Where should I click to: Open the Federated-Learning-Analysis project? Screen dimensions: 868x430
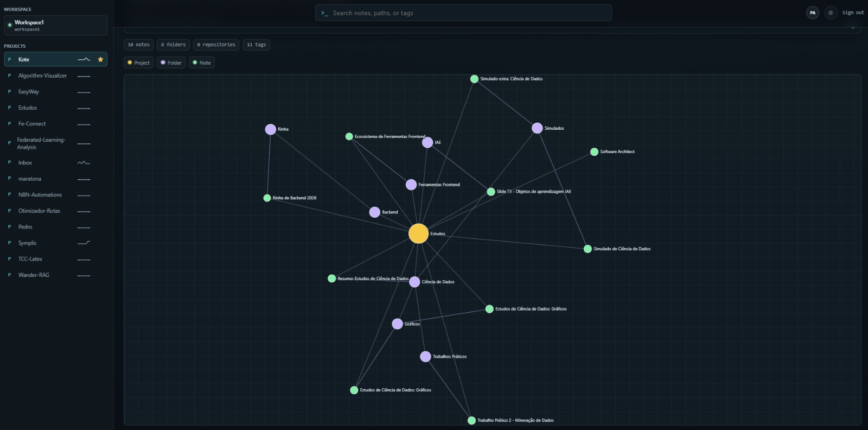[x=55, y=143]
